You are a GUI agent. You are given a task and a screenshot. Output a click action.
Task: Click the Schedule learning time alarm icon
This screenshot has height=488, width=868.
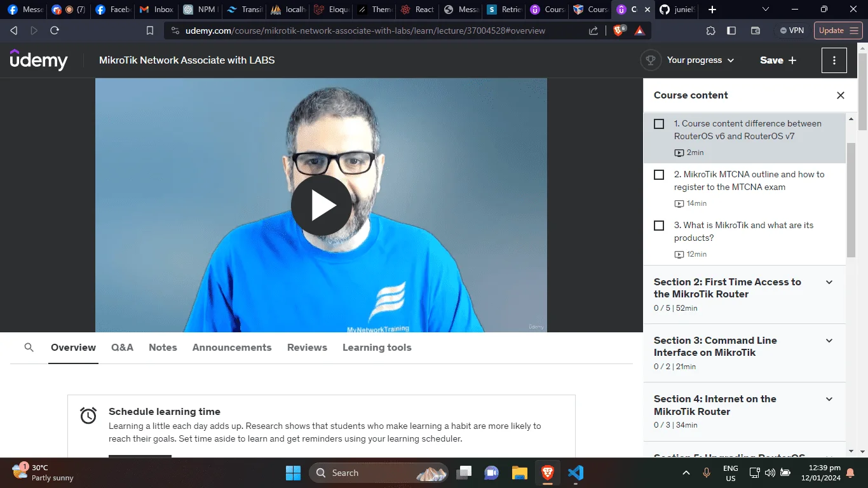[88, 416]
